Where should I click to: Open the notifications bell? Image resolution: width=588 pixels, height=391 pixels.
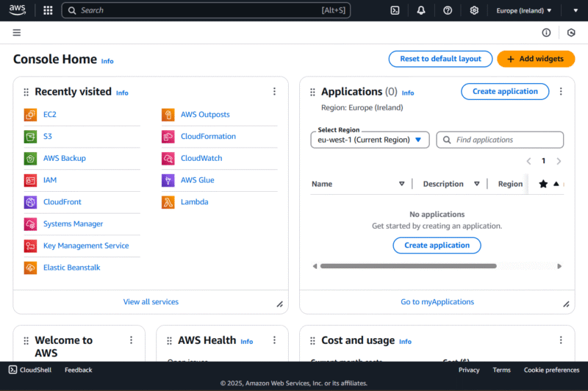[421, 10]
